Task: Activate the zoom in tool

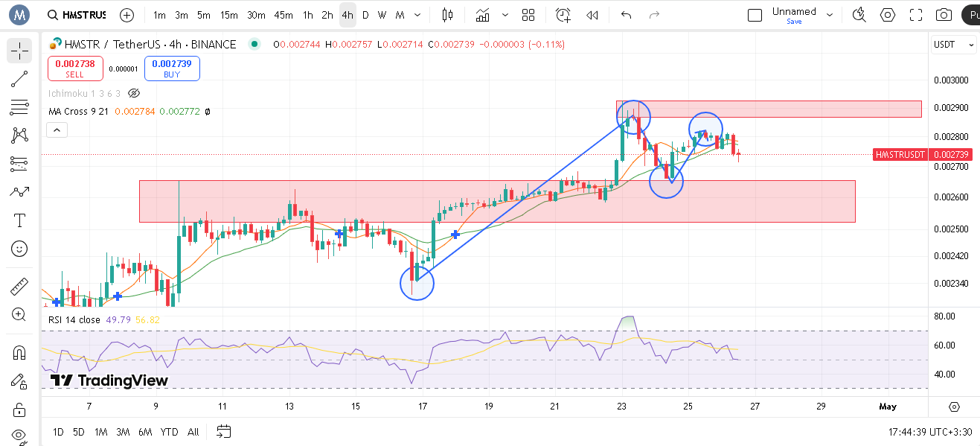Action: pos(19,314)
